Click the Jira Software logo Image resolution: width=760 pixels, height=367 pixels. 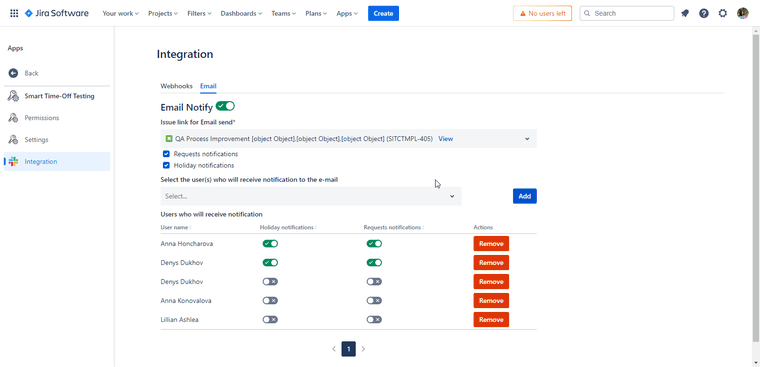pos(57,14)
